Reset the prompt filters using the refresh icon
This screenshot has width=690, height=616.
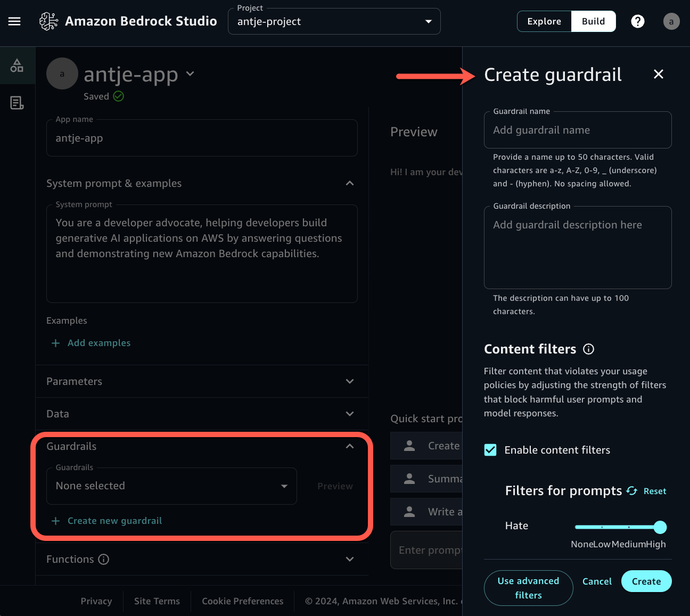[x=631, y=491]
